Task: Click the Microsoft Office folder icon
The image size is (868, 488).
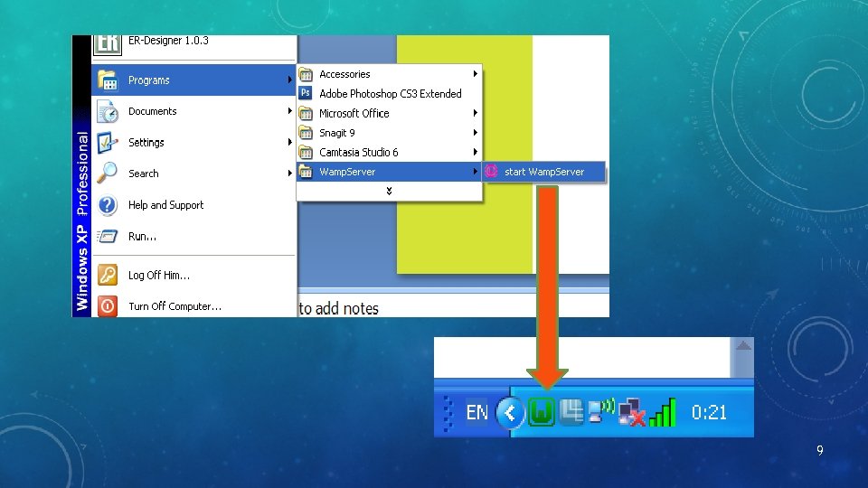Action: click(306, 114)
